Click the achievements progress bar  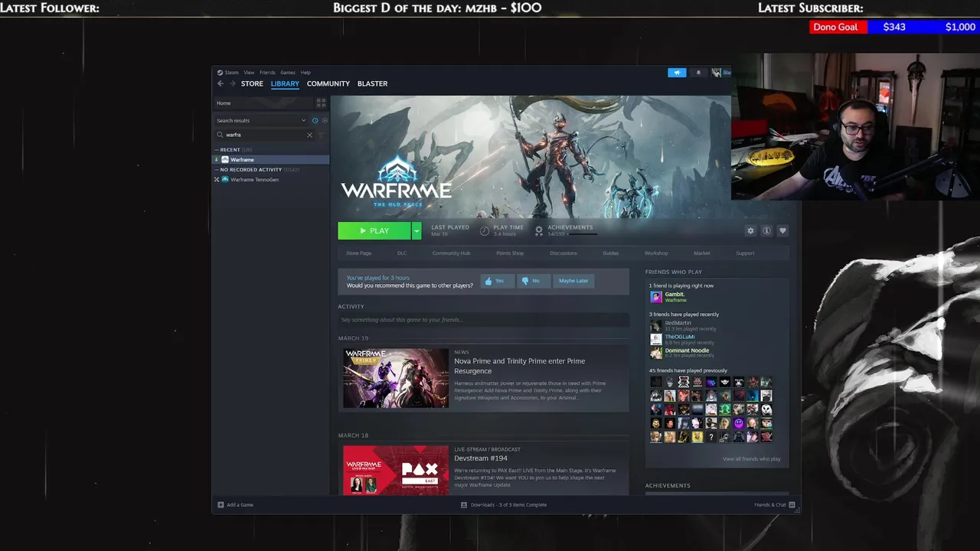pos(583,234)
